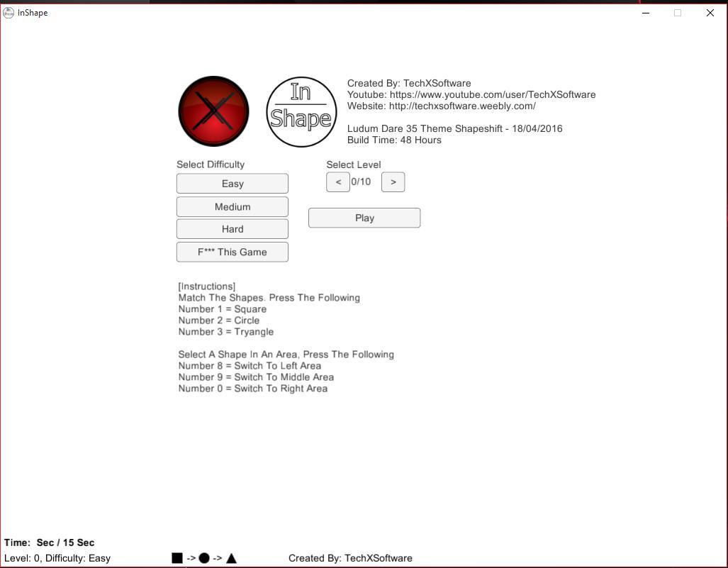
Task: Click the Time Sec / 15 Sec readout
Action: [50, 542]
